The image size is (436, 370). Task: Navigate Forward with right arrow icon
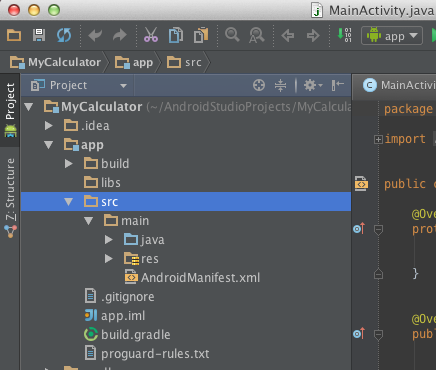pos(313,35)
